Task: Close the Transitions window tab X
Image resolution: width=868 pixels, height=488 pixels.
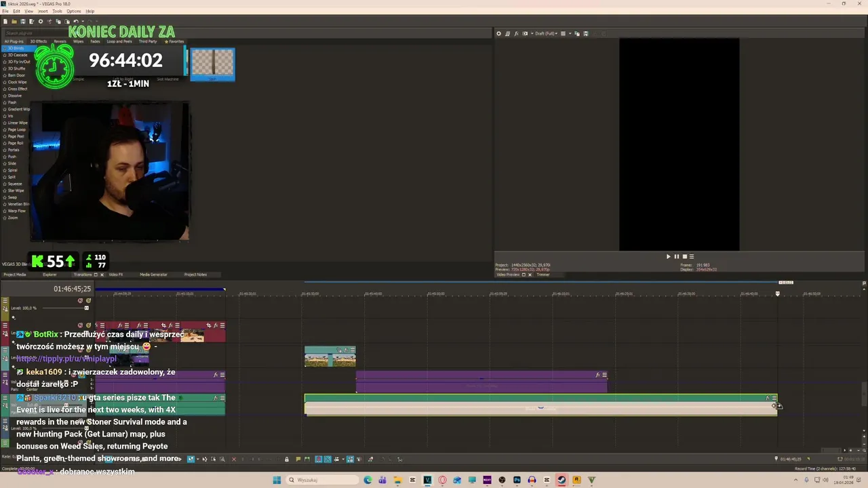Action: tap(102, 274)
